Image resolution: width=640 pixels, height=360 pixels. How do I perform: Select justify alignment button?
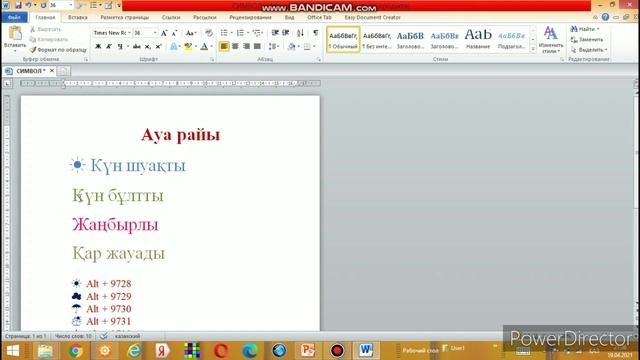pyautogui.click(x=257, y=47)
